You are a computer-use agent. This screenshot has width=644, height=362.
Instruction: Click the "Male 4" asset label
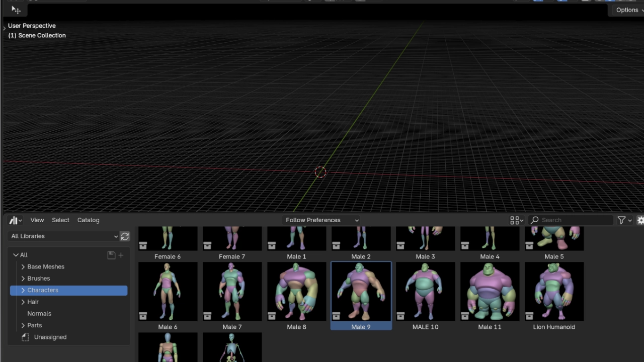point(490,257)
